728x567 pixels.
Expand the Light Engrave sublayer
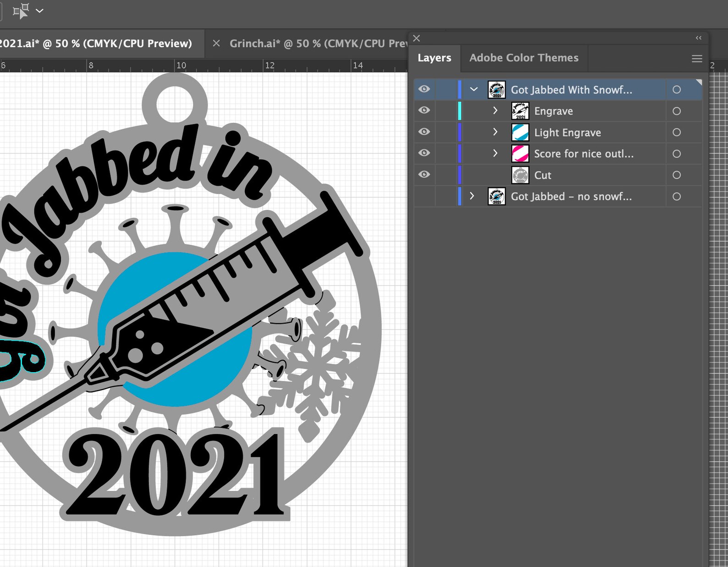495,132
